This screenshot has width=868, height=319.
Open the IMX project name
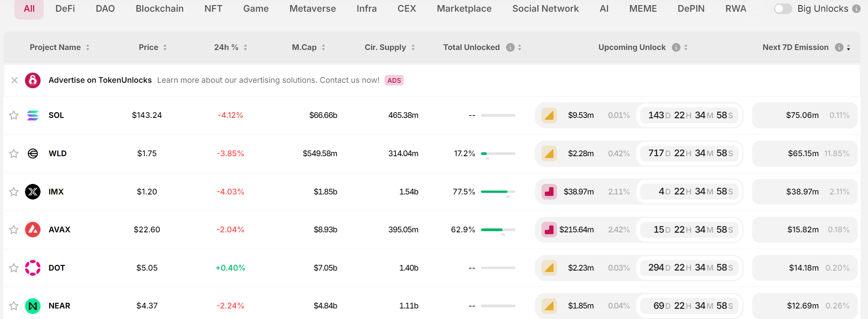56,192
